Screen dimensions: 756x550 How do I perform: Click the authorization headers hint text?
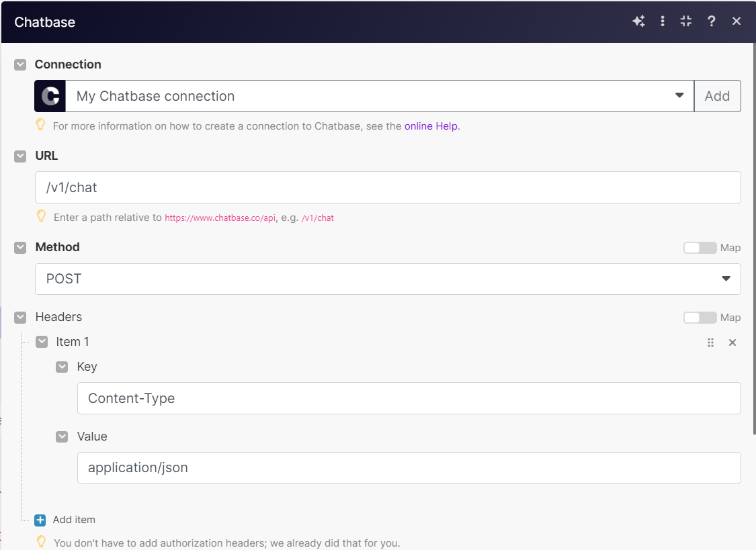pyautogui.click(x=227, y=543)
